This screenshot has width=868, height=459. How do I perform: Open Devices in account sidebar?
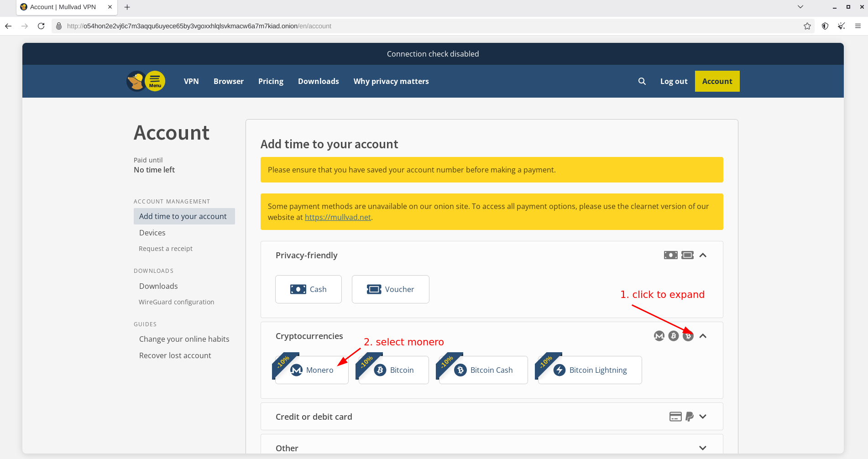click(152, 233)
